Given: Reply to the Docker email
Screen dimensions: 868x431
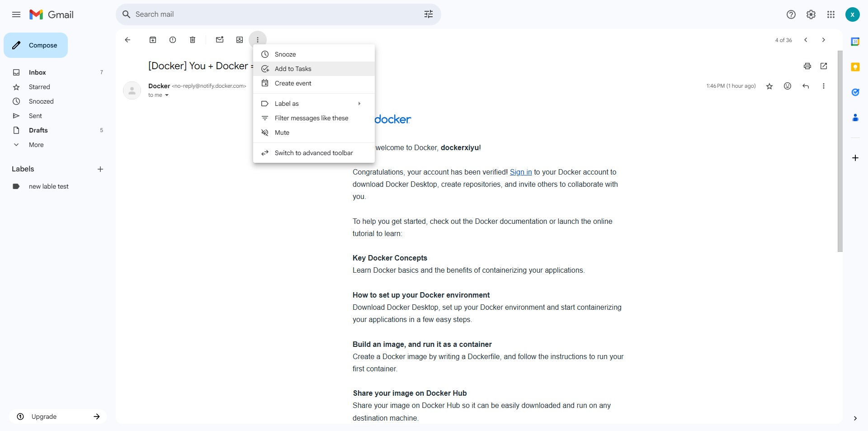Looking at the screenshot, I should [806, 86].
